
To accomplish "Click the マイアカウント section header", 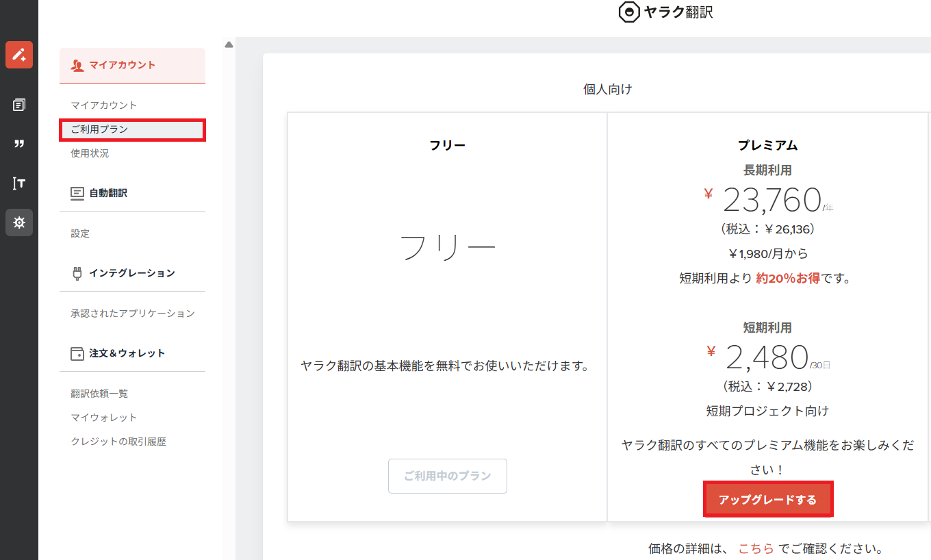I will click(x=132, y=65).
